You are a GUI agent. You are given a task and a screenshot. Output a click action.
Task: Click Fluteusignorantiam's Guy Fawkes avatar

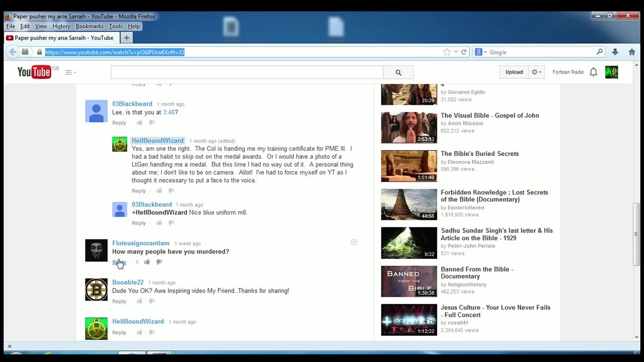point(96,250)
